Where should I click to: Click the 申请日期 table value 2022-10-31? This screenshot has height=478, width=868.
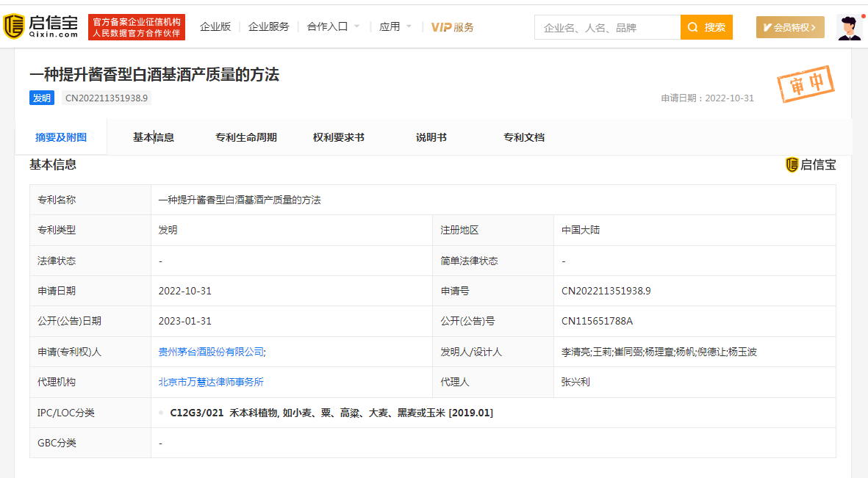click(185, 291)
